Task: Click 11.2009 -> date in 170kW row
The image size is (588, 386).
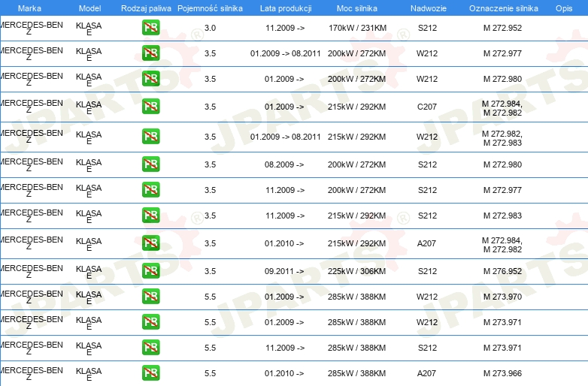Action: [285, 28]
